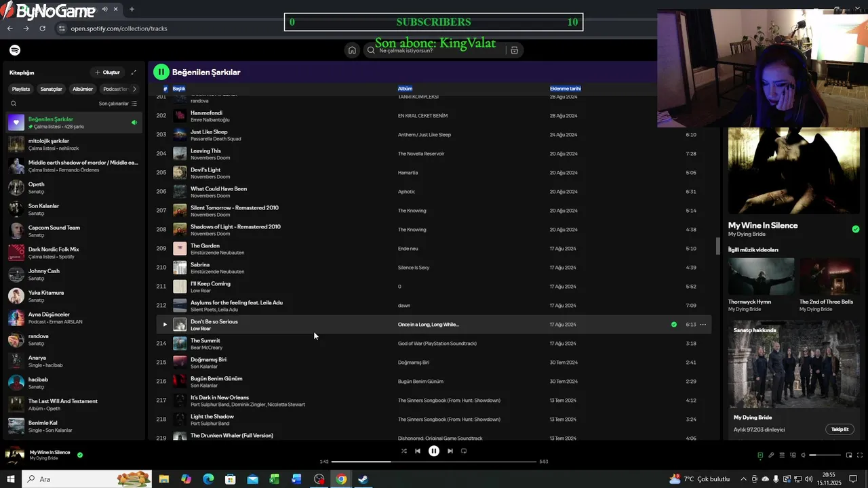
Task: Open more options for Don't Be so Serious
Action: [x=703, y=325]
